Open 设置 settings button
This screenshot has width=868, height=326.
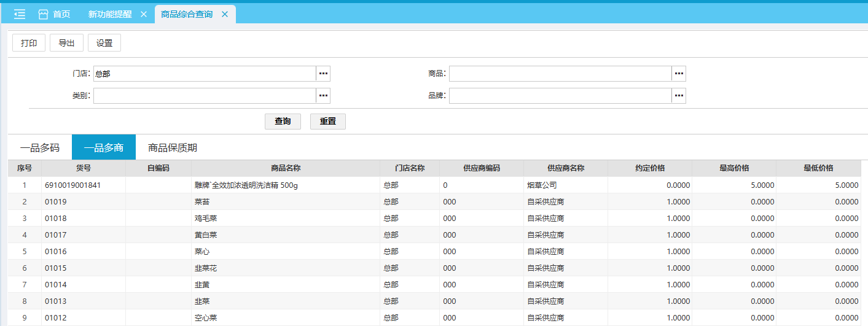[x=104, y=43]
